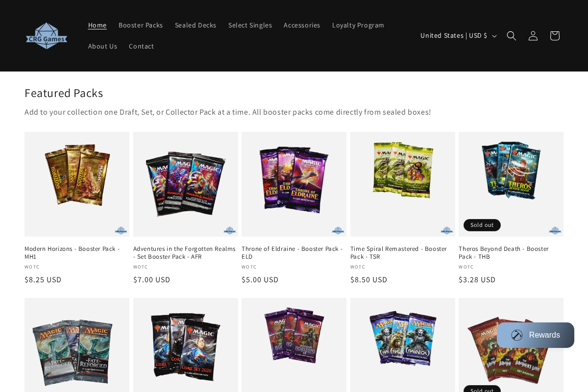Click the Contact link
The height and width of the screenshot is (392, 588).
point(142,46)
